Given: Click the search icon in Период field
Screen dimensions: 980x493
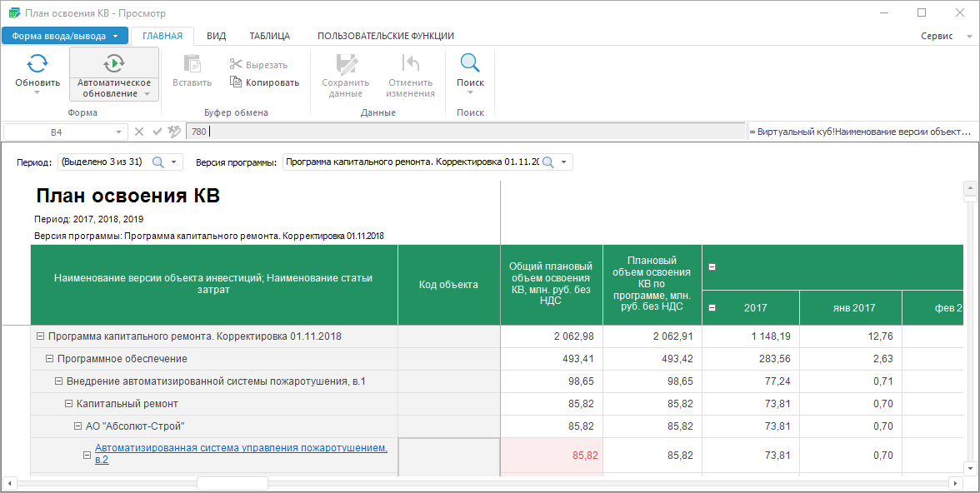Looking at the screenshot, I should (x=157, y=162).
